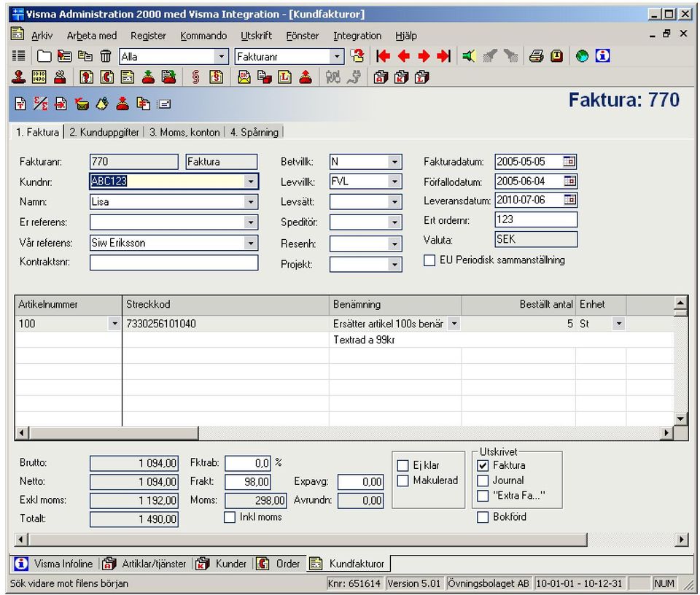Click the printer icon in toolbar
This screenshot has height=595, width=700.
[536, 56]
